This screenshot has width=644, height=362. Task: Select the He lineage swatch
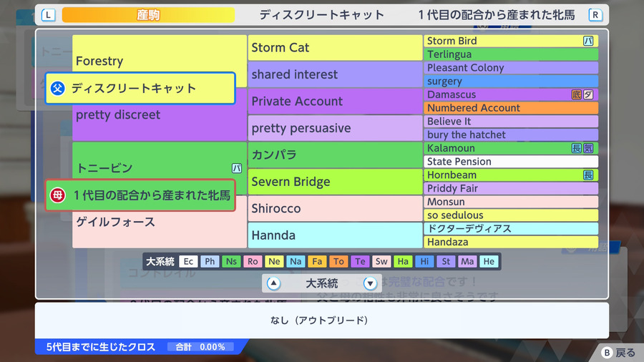pos(489,261)
